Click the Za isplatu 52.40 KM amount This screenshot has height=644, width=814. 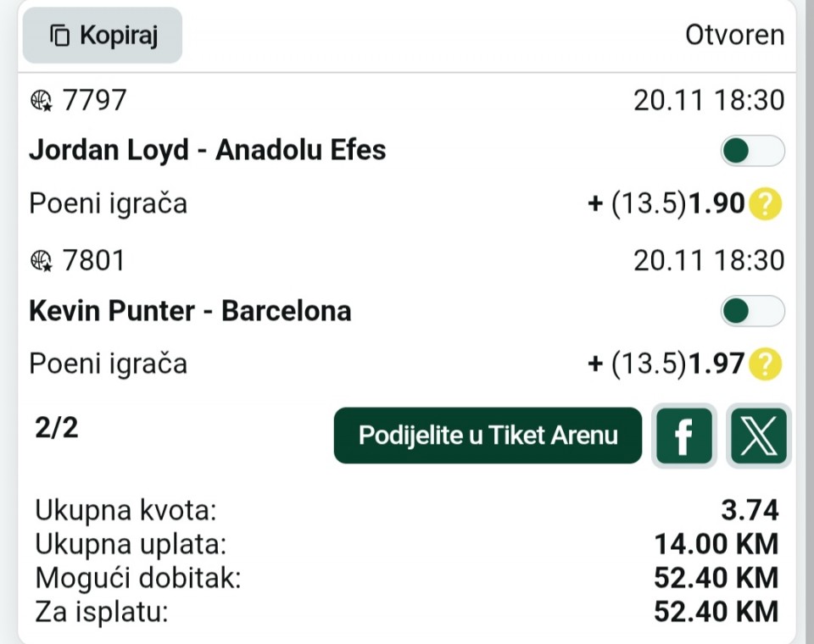[716, 611]
